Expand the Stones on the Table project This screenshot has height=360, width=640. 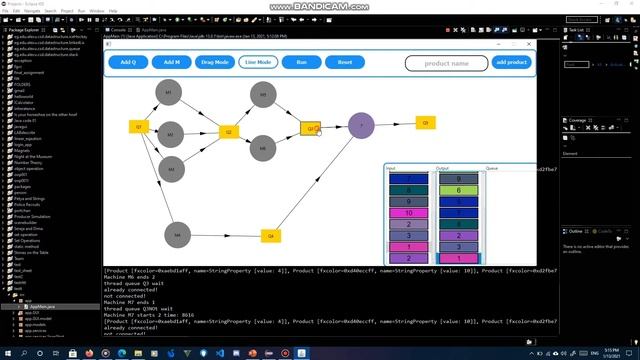click(x=3, y=252)
